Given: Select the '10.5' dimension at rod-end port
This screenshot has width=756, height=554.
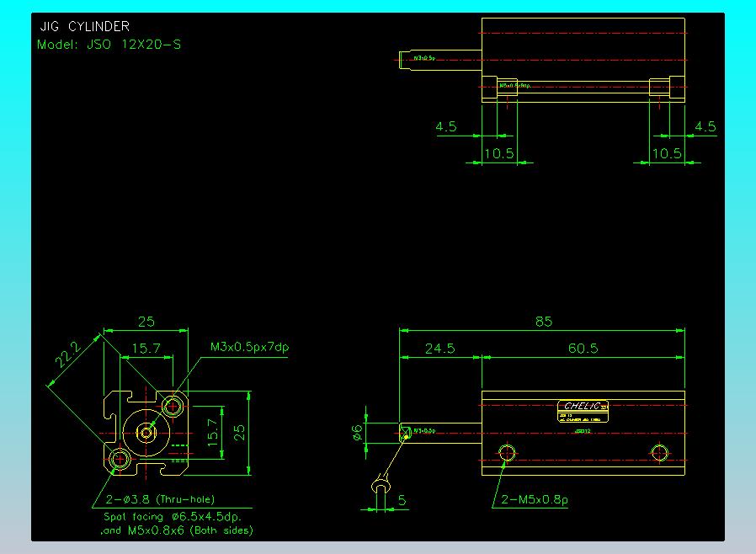Looking at the screenshot, I should (x=499, y=154).
